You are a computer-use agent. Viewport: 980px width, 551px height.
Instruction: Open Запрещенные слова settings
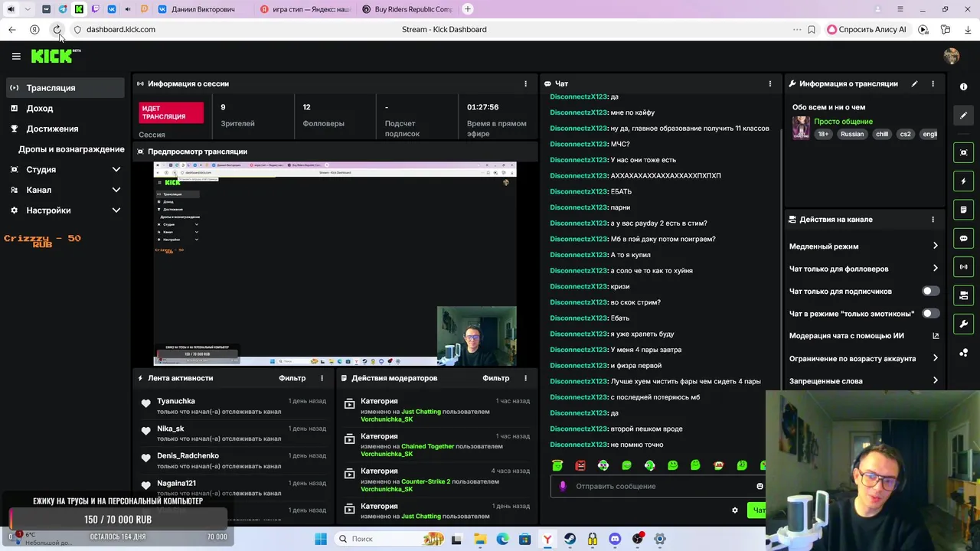864,381
